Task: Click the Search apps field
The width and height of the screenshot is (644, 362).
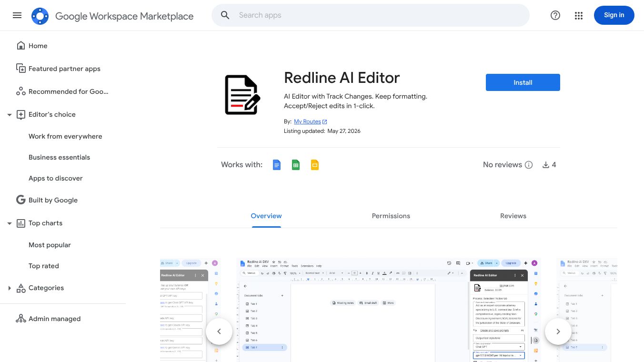Action: point(371,15)
